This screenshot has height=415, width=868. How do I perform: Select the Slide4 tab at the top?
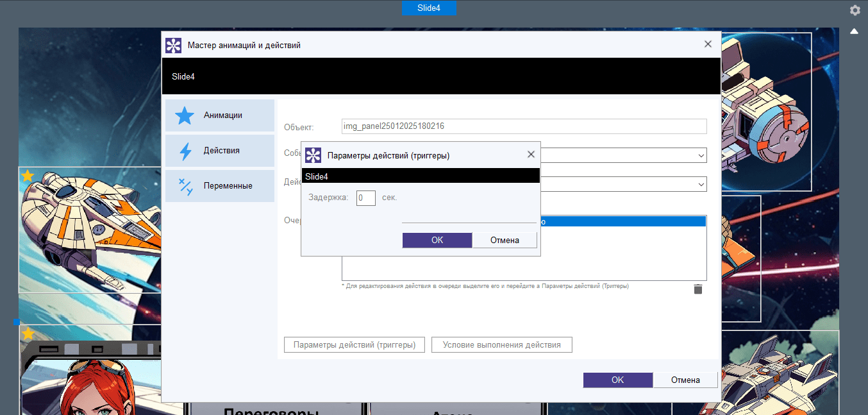(429, 8)
